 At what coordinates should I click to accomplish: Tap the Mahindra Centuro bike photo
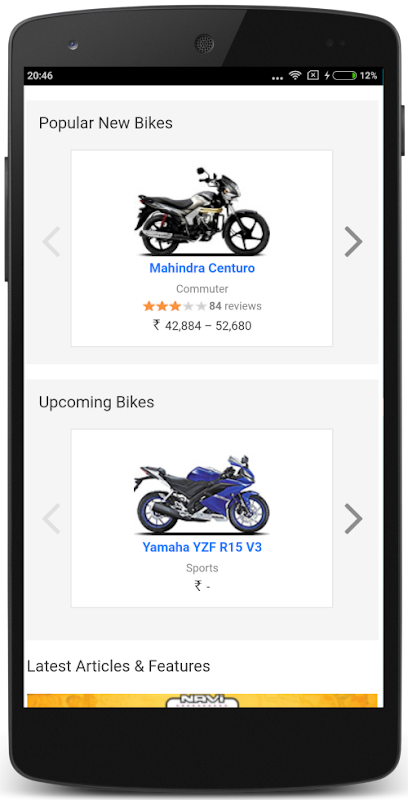click(x=202, y=211)
